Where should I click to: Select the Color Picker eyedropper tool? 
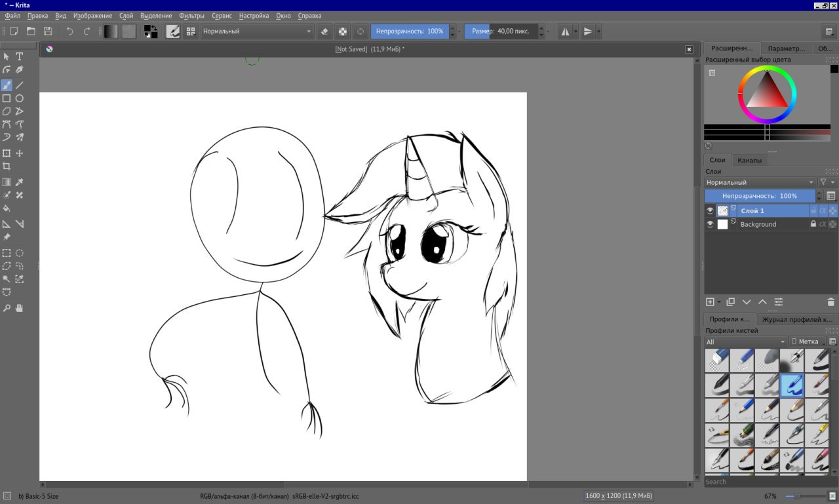(20, 182)
